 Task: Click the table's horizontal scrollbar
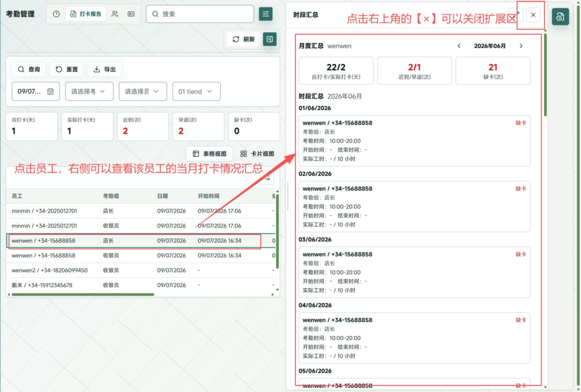coord(83,295)
